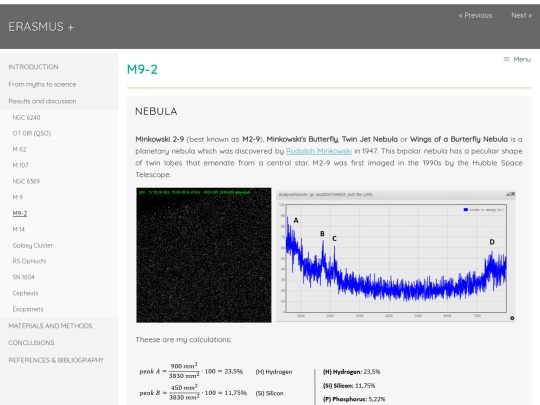Open the RS Ophiuchi page

29,261
